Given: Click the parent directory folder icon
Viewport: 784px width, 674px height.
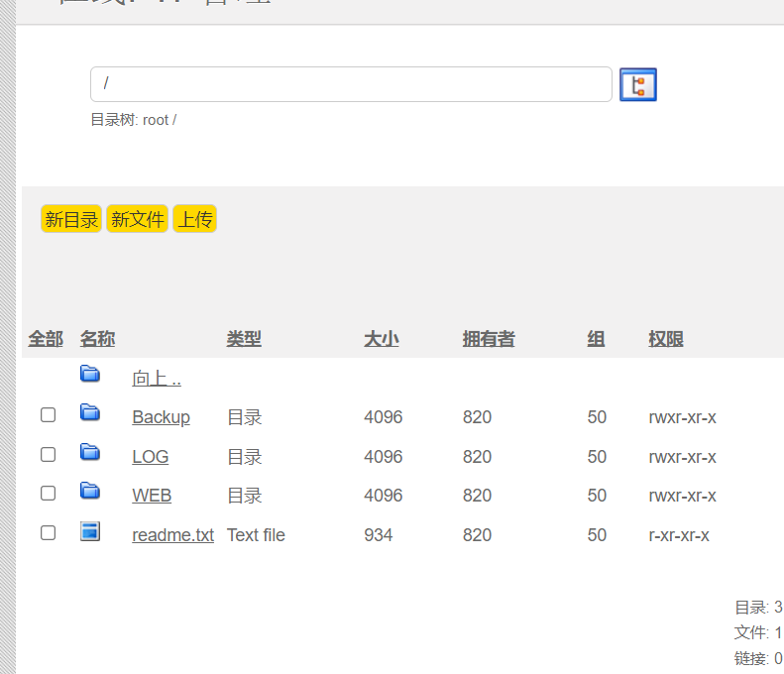Looking at the screenshot, I should (90, 374).
